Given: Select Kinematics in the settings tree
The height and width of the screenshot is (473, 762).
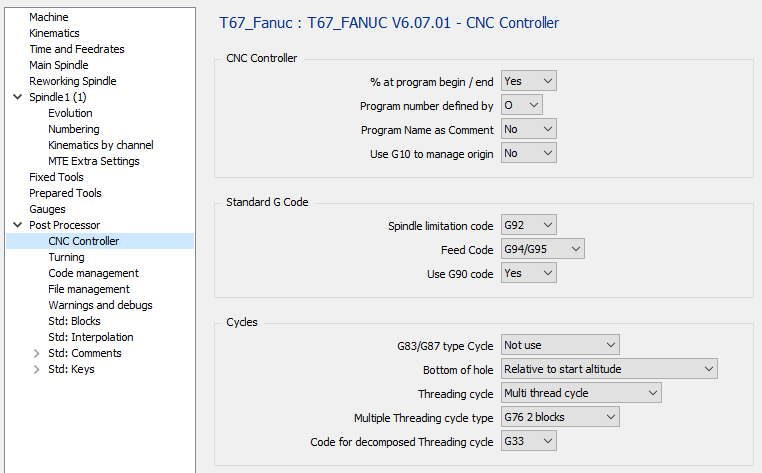Looking at the screenshot, I should point(54,33).
